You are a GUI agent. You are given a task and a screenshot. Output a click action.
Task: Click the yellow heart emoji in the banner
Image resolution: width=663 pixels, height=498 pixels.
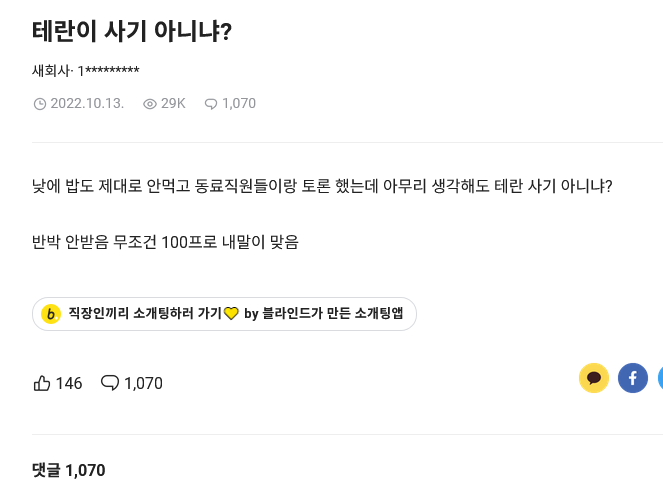tap(231, 314)
